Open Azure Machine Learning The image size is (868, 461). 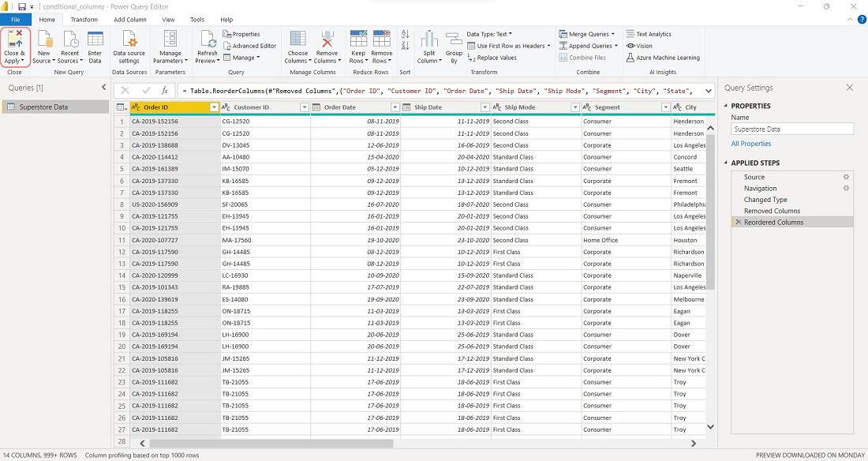pos(663,58)
